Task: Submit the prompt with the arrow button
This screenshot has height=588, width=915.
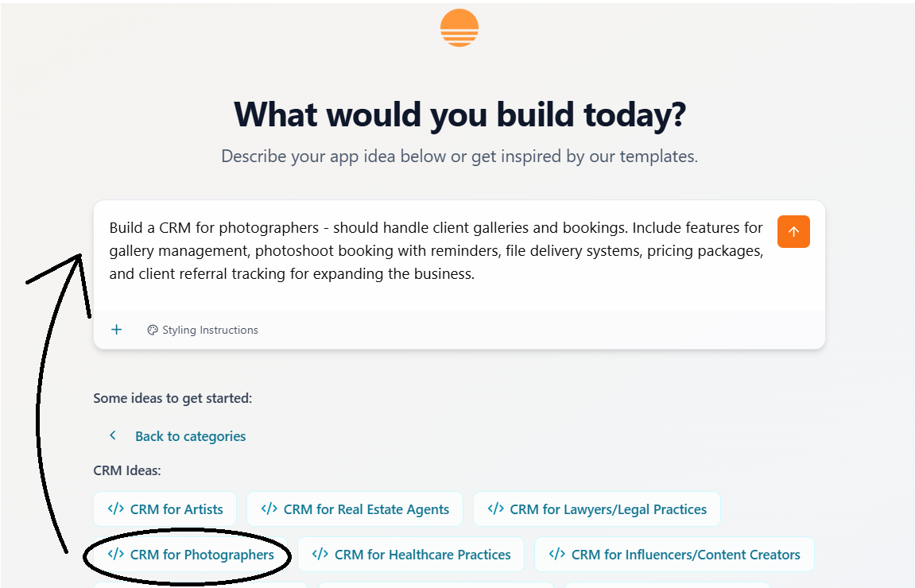Action: [x=793, y=232]
